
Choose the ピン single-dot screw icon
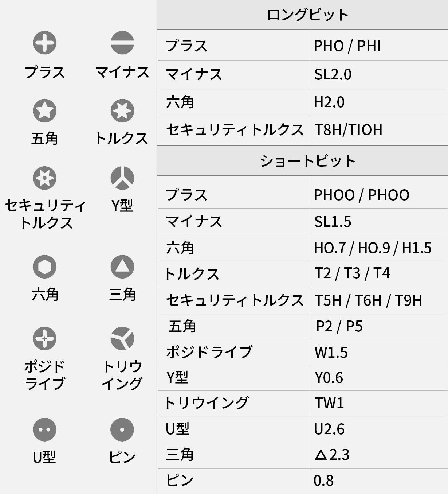122,430
